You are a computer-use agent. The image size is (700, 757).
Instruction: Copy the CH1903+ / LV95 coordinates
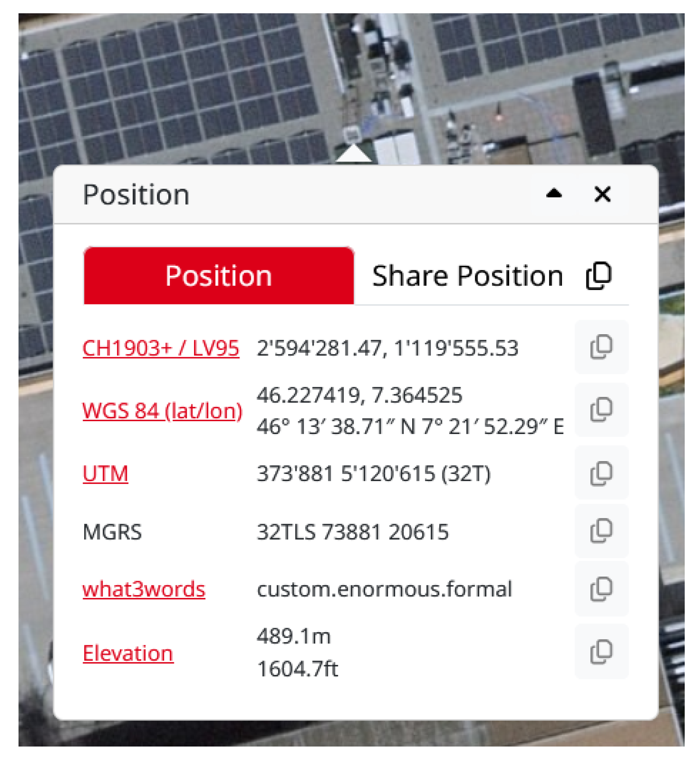[601, 347]
